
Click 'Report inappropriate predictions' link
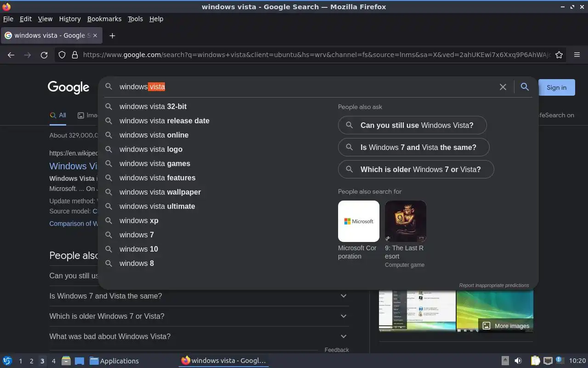494,285
